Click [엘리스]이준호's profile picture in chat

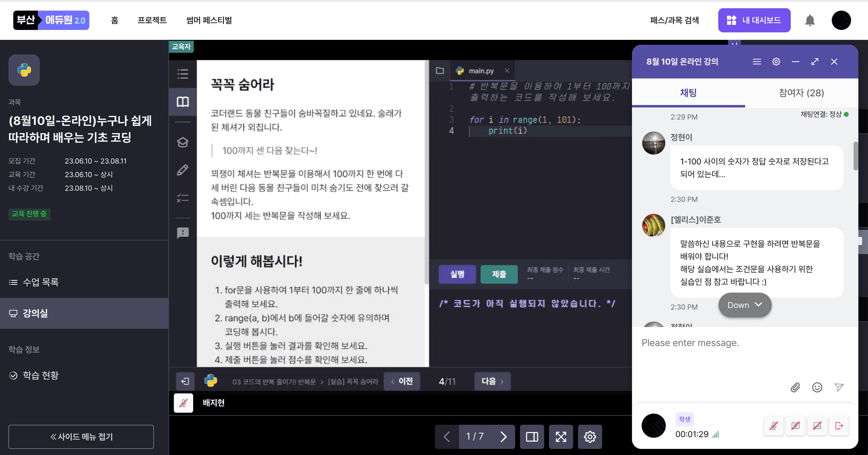(654, 226)
